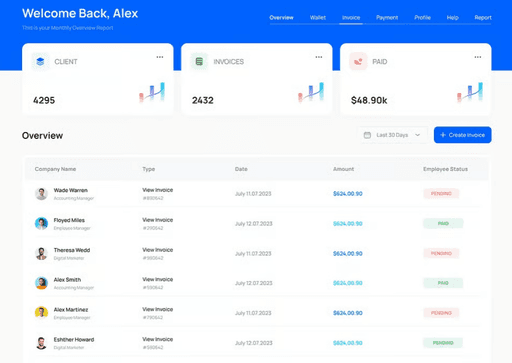Viewport: 512px width, 363px height.
Task: Click the date in Alex Smith's row
Action: (254, 283)
